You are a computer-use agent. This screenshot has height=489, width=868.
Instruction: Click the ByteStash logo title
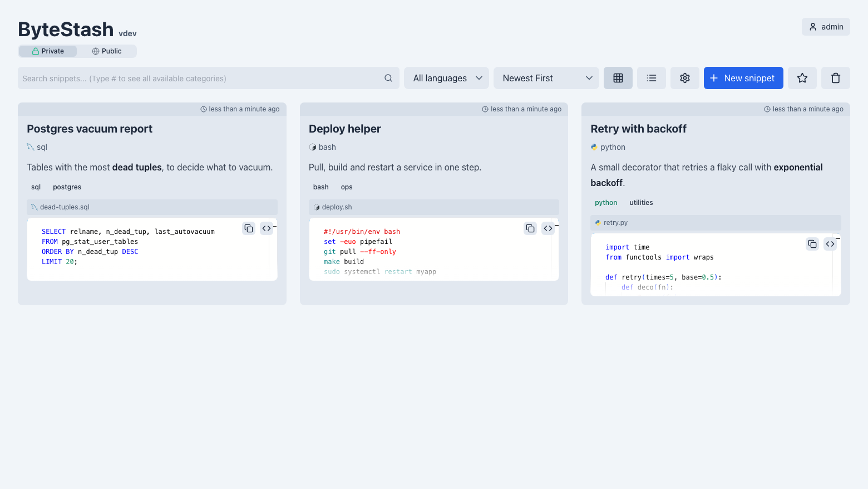66,30
